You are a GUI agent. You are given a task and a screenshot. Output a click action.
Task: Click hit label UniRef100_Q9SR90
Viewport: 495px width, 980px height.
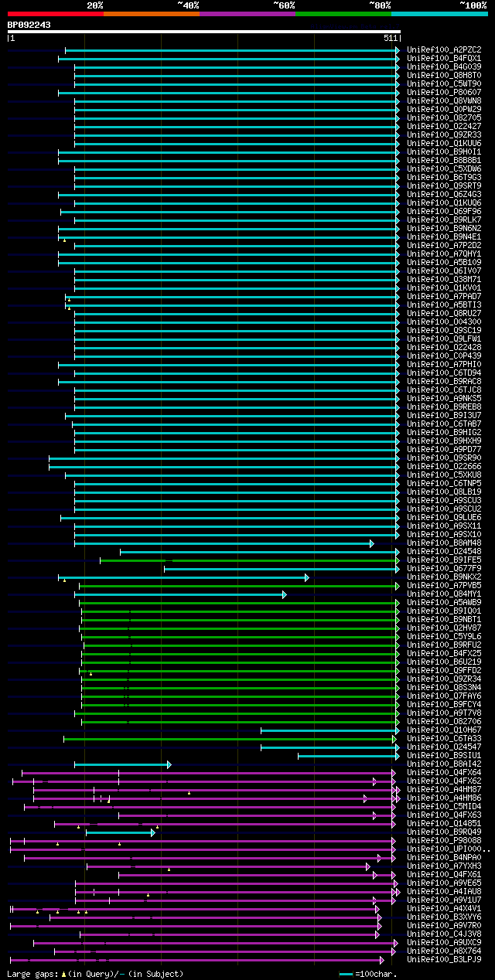click(444, 458)
